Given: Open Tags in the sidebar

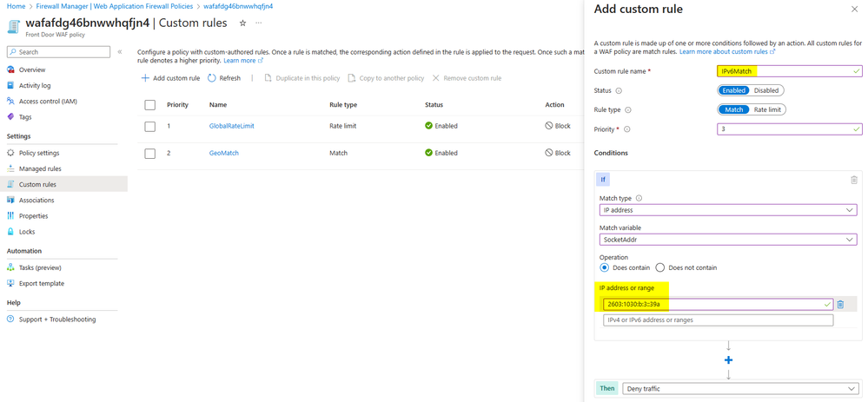Looking at the screenshot, I should tap(25, 116).
